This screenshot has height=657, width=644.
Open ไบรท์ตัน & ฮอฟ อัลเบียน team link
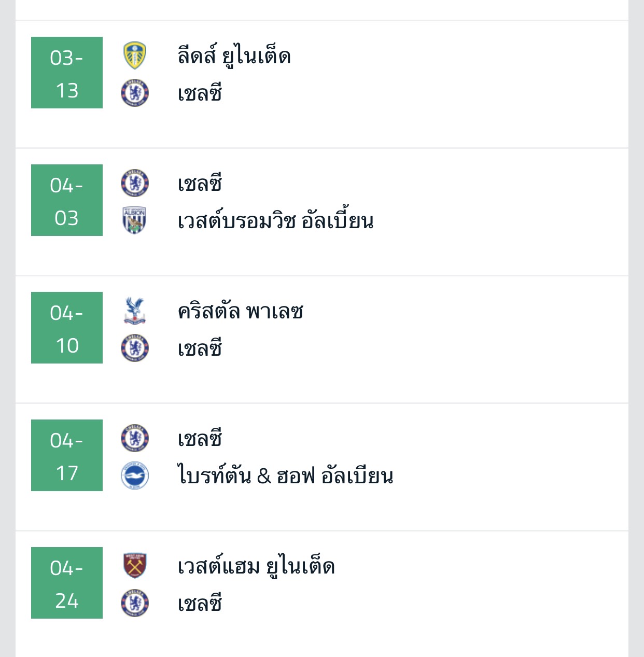[x=285, y=476]
